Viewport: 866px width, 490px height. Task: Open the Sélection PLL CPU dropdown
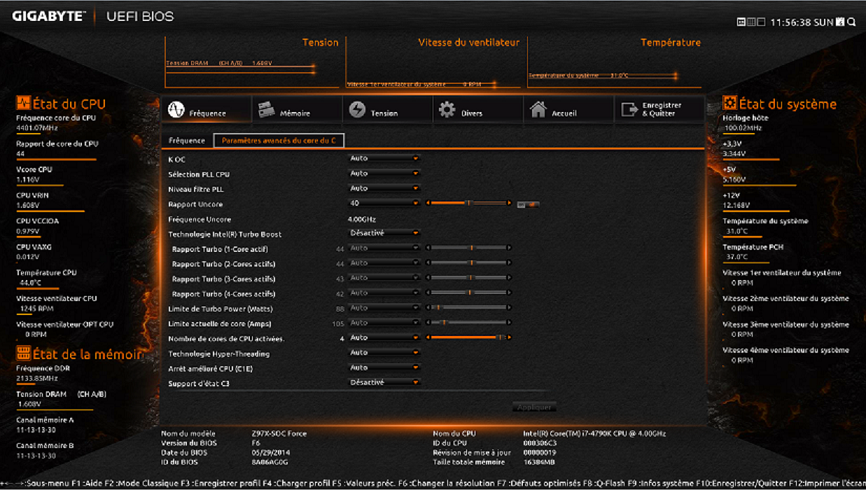(x=384, y=173)
